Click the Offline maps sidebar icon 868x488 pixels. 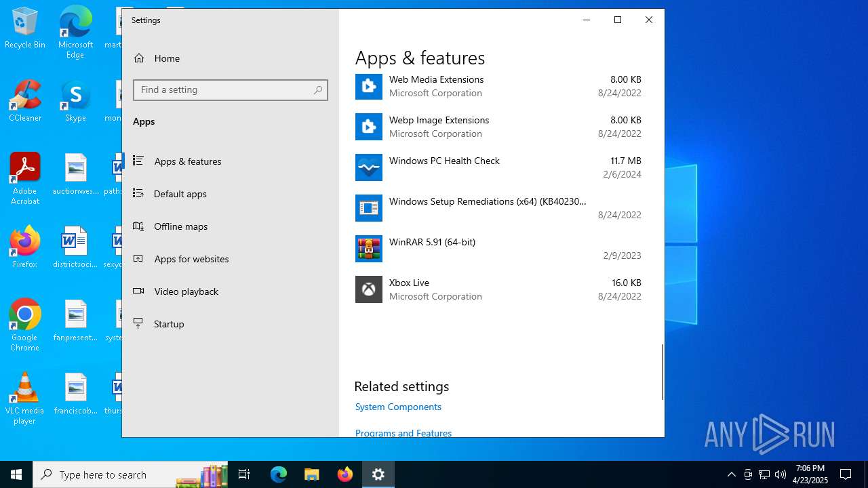coord(138,226)
